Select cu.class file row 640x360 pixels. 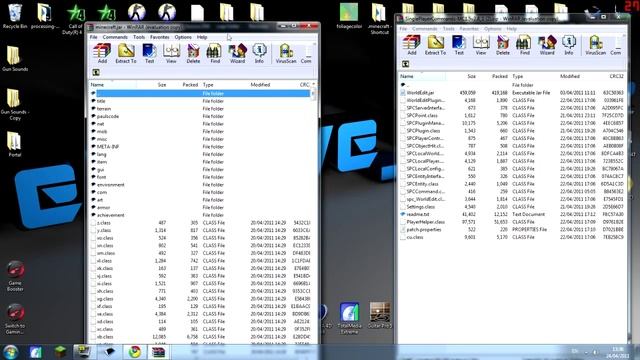coord(512,237)
